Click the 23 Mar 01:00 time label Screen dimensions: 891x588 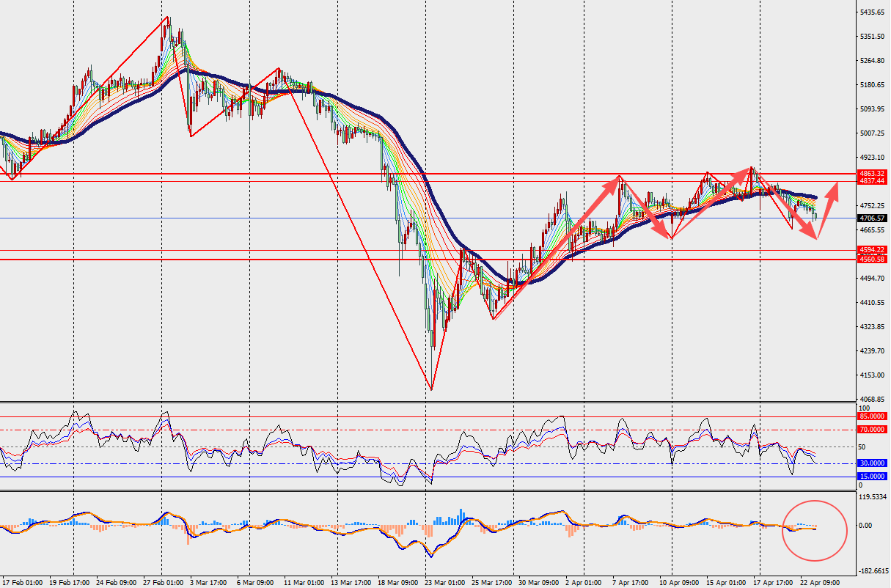(443, 583)
